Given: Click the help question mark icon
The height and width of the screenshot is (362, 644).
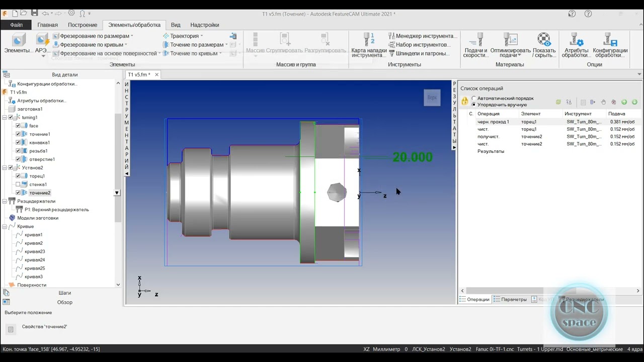Looking at the screenshot, I should pyautogui.click(x=588, y=14).
